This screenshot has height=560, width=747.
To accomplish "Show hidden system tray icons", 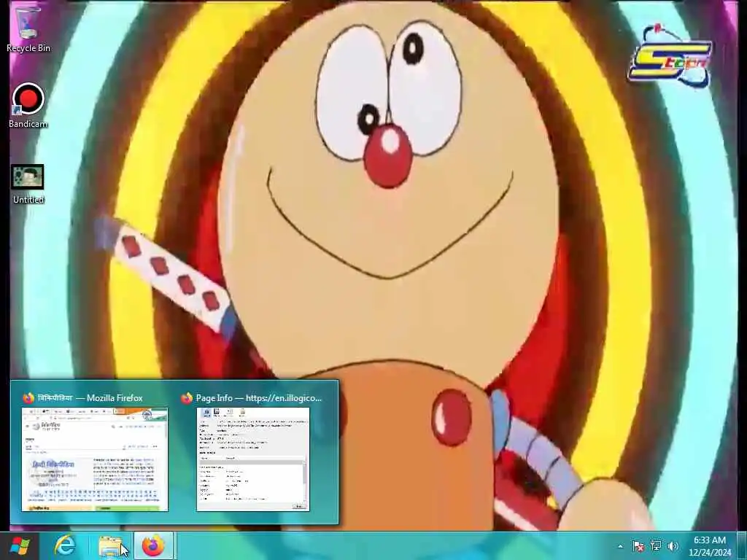I will 620,546.
